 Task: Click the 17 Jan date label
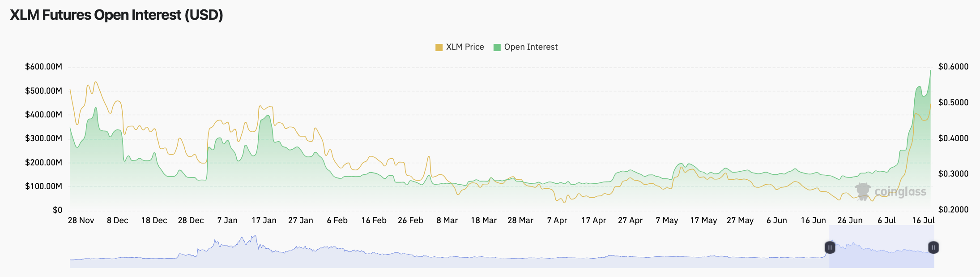(264, 221)
